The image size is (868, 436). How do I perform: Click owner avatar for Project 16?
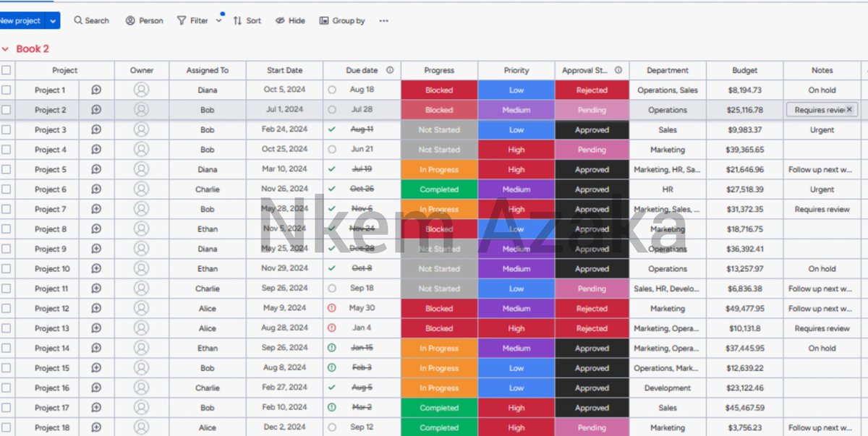pyautogui.click(x=141, y=388)
